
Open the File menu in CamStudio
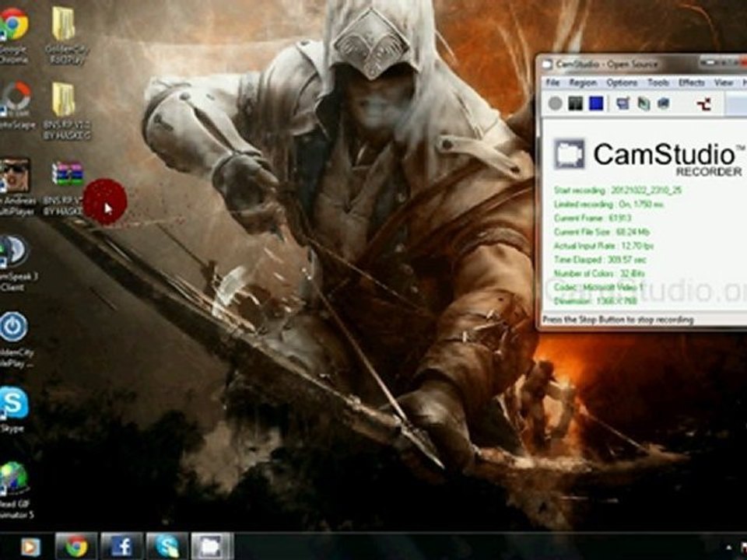(x=552, y=83)
